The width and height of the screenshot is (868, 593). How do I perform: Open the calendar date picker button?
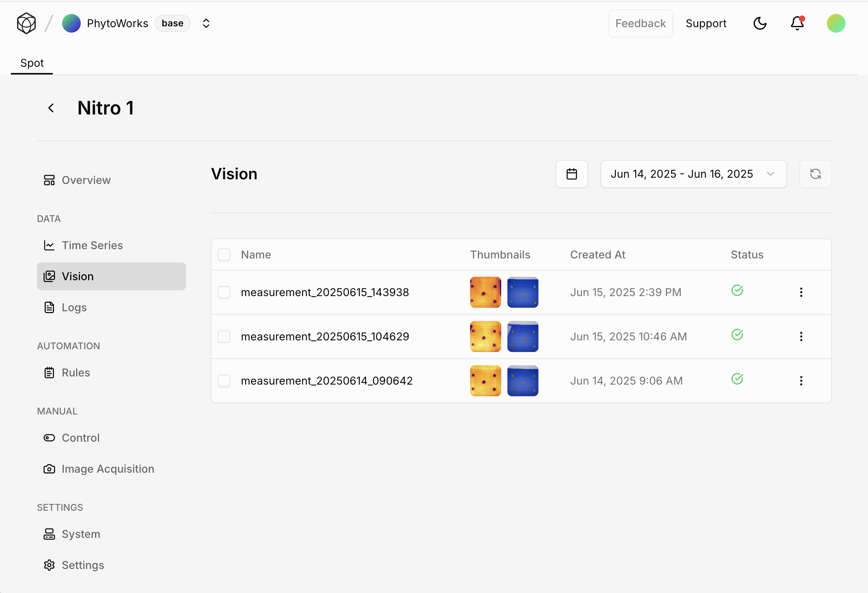(572, 174)
